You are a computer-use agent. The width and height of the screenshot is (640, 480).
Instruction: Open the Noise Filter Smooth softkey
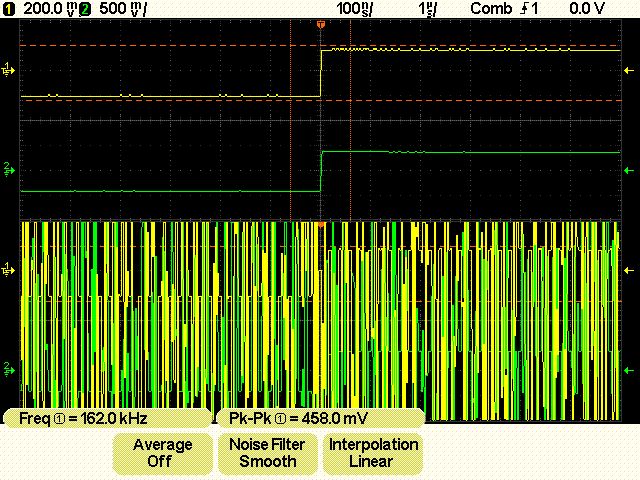[267, 453]
